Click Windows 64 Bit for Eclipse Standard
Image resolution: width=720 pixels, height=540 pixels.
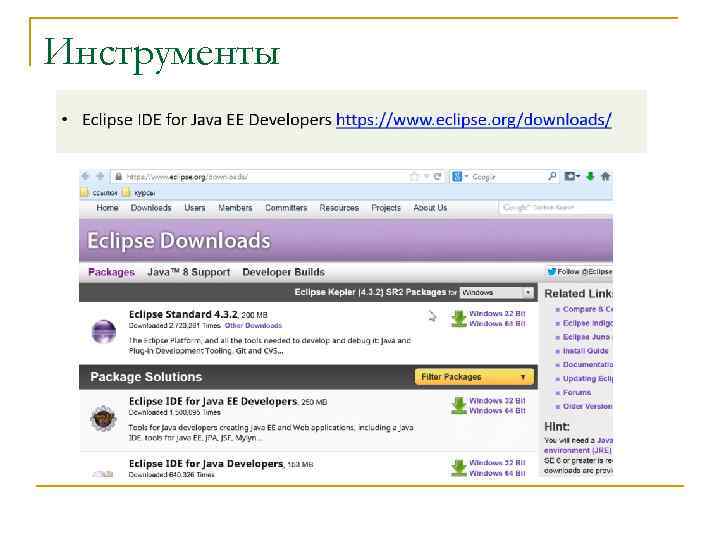click(x=497, y=324)
